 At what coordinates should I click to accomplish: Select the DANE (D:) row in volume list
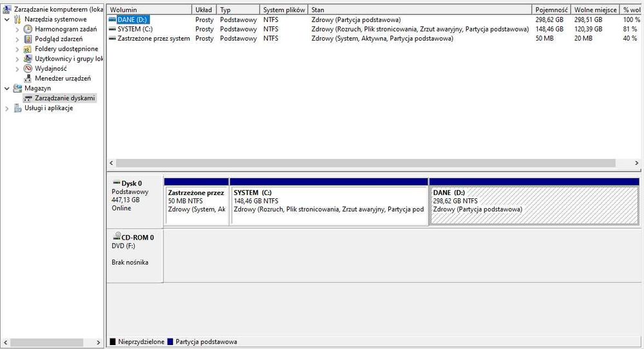(x=374, y=19)
